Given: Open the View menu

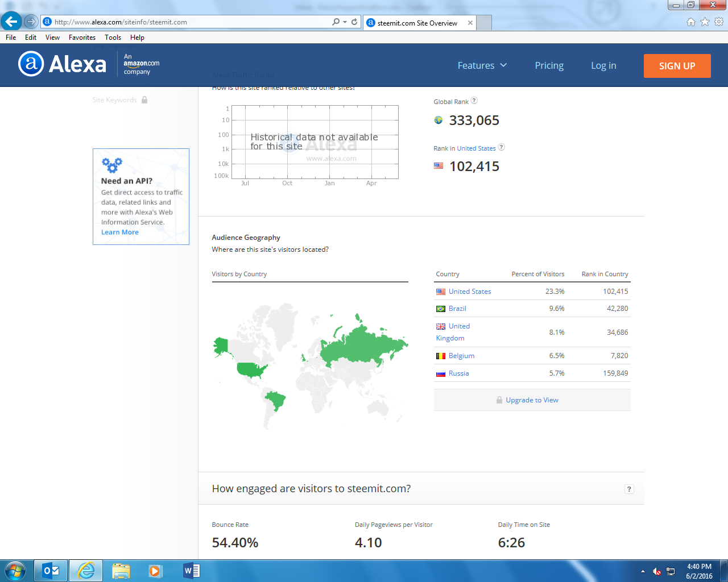Looking at the screenshot, I should pyautogui.click(x=53, y=38).
